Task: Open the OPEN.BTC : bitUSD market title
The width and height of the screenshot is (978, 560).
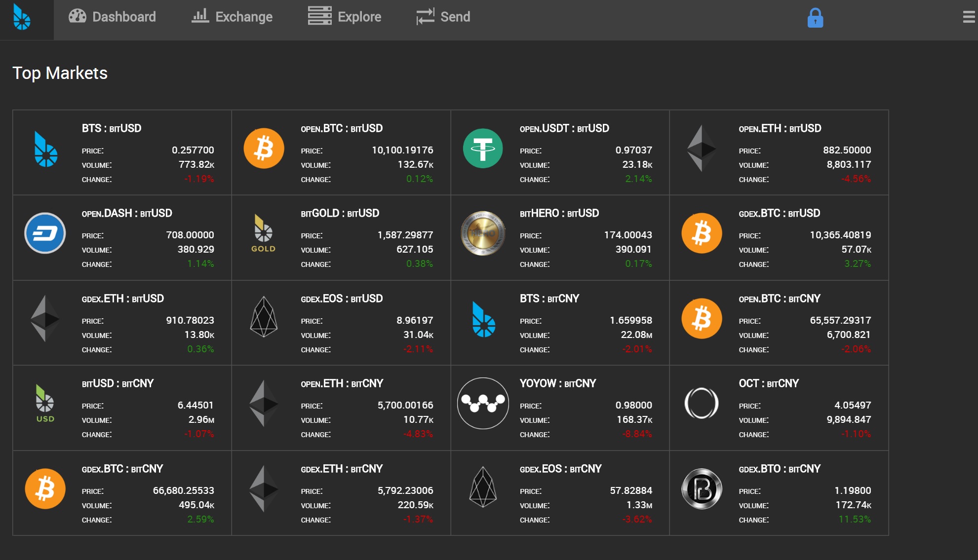Action: click(342, 128)
